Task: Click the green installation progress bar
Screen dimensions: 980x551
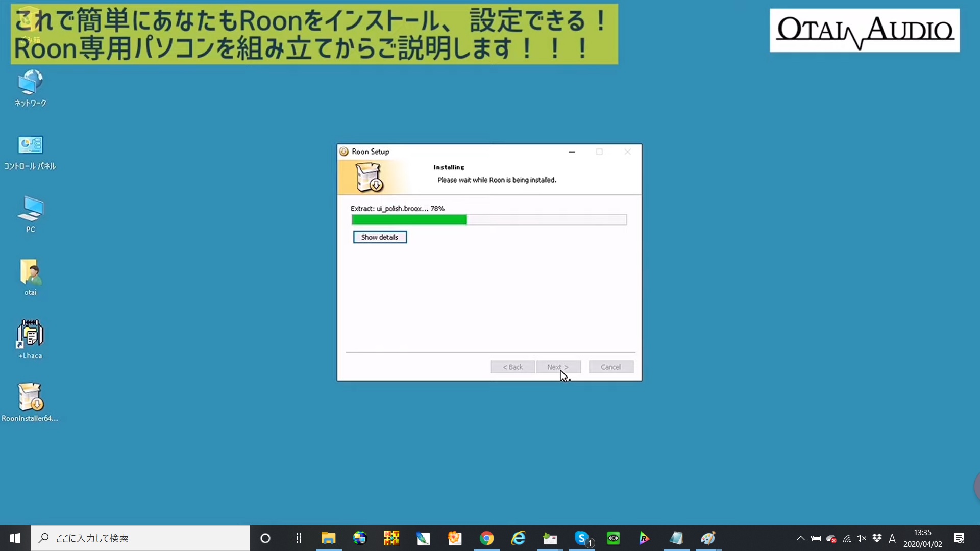Action: pos(489,220)
